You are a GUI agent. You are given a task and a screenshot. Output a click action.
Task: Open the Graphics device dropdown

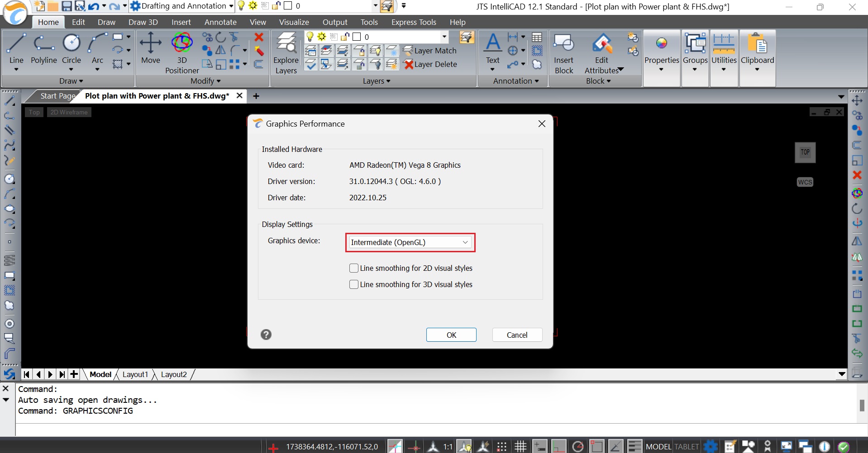pyautogui.click(x=410, y=242)
